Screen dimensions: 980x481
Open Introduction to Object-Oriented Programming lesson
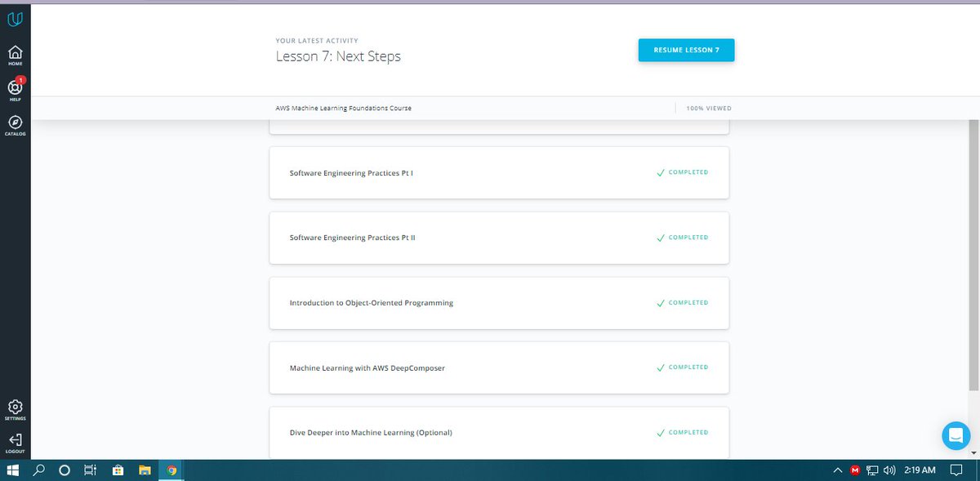499,303
